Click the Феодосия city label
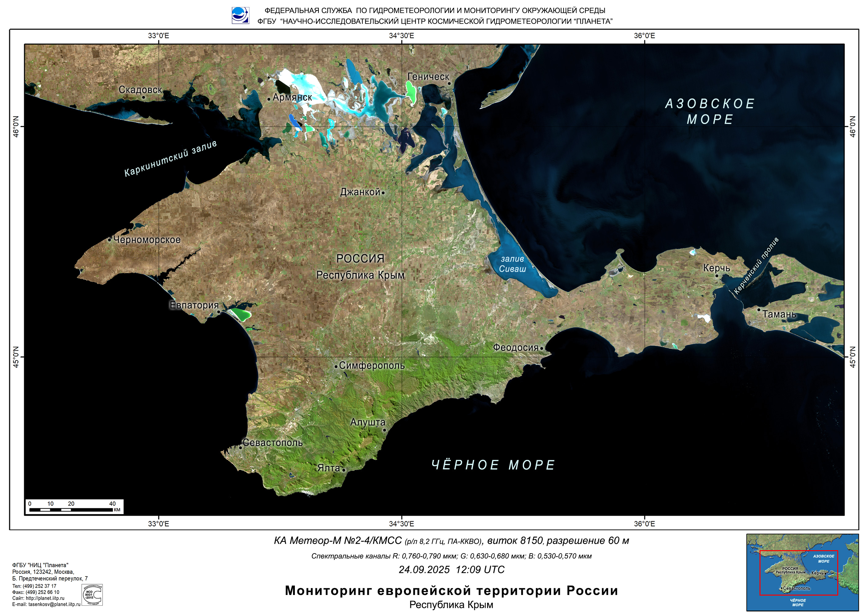Screen dimensions: 868x614 [x=515, y=348]
